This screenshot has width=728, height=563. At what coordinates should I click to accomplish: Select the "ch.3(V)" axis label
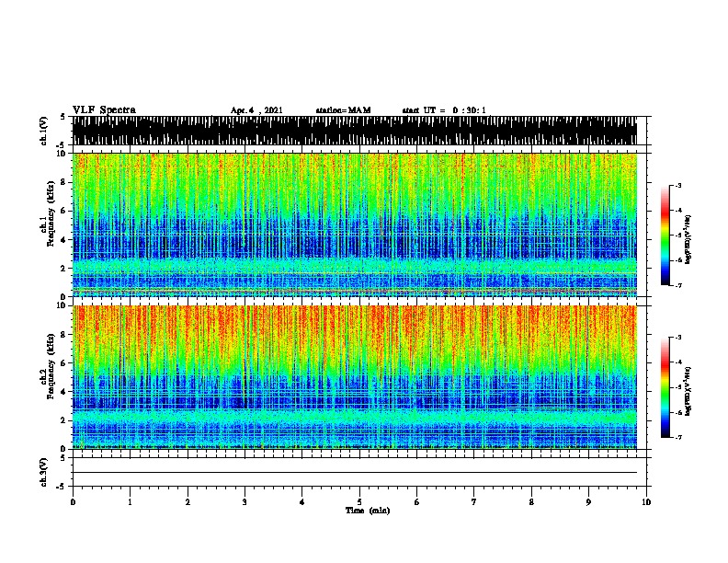point(44,472)
